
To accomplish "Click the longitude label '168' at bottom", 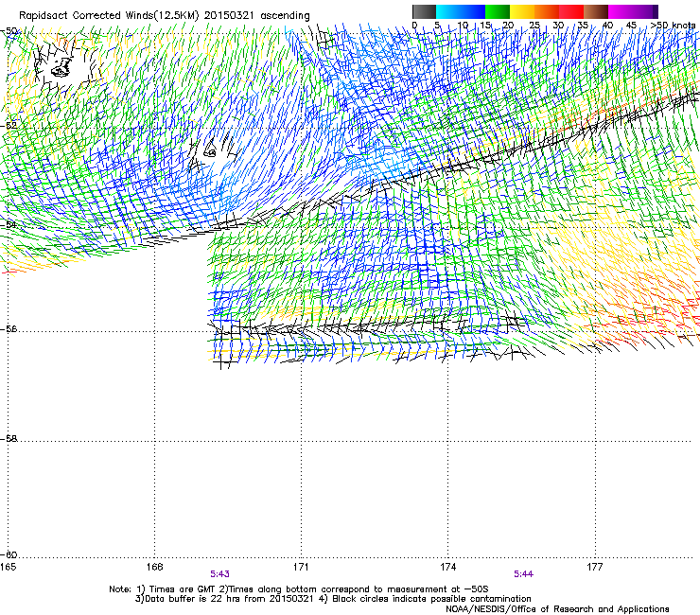I will tap(154, 567).
